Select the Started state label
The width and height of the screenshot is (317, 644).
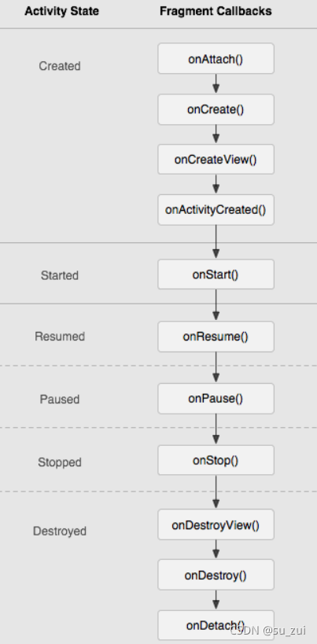[x=60, y=275]
